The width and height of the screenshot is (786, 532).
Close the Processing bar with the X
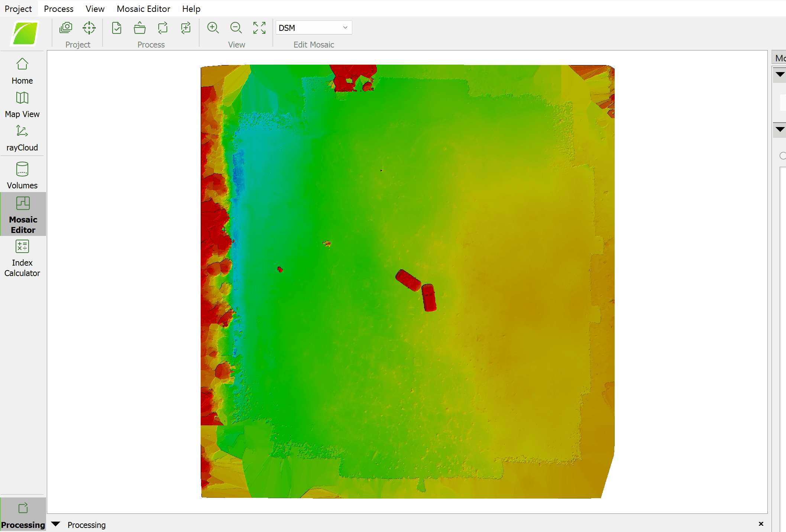point(761,524)
